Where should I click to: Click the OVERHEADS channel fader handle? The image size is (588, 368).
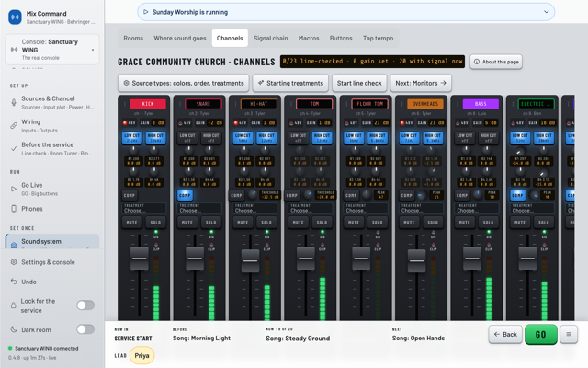(416, 261)
